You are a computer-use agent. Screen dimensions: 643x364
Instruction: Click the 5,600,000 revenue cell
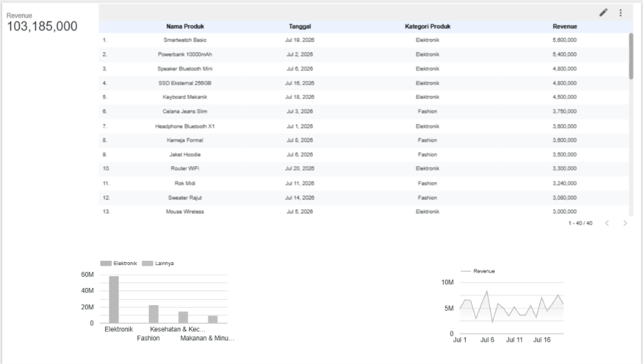click(x=565, y=39)
